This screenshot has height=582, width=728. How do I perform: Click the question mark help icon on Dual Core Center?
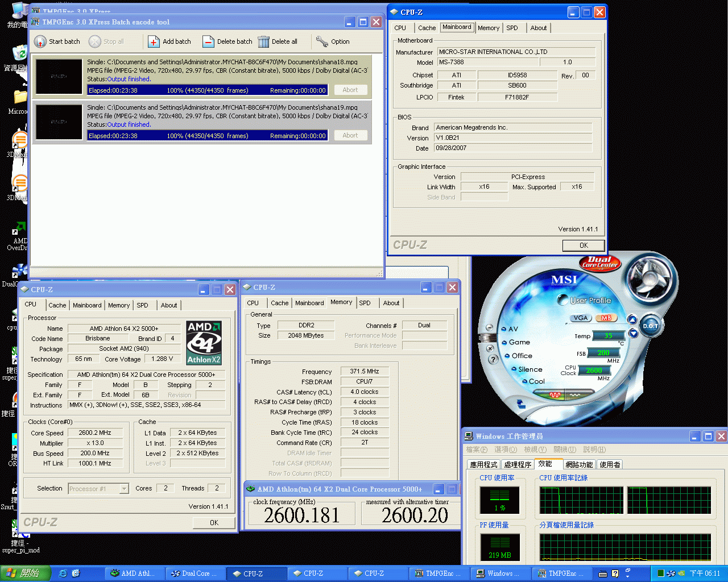494,359
